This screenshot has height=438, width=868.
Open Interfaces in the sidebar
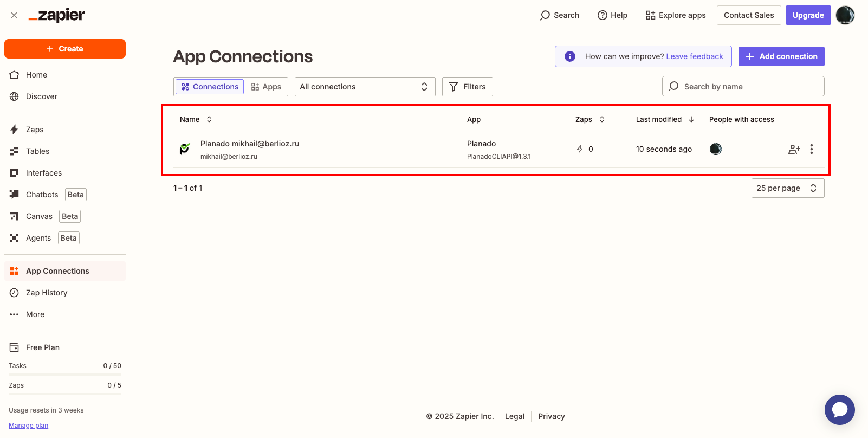pos(65,173)
